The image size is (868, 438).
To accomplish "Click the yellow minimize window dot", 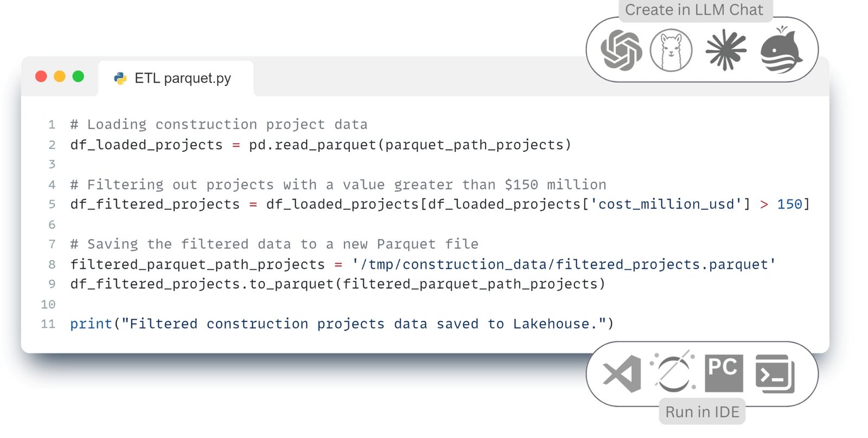I will click(60, 76).
